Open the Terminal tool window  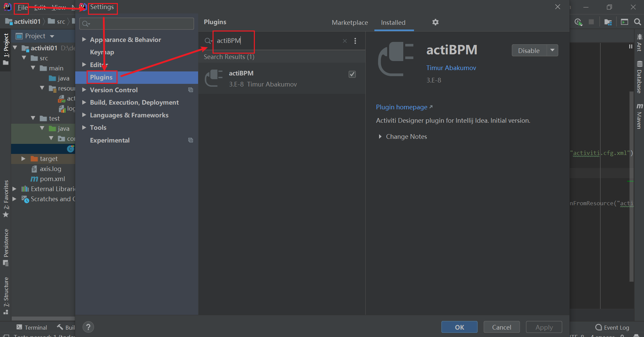32,327
